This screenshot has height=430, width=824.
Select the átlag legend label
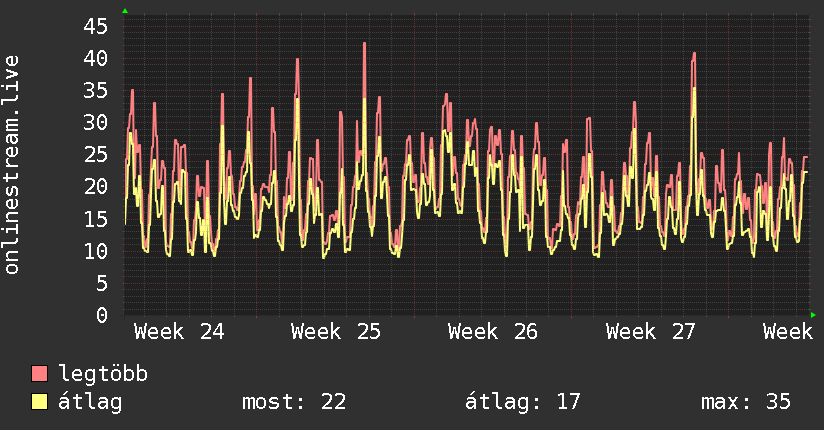tap(90, 402)
